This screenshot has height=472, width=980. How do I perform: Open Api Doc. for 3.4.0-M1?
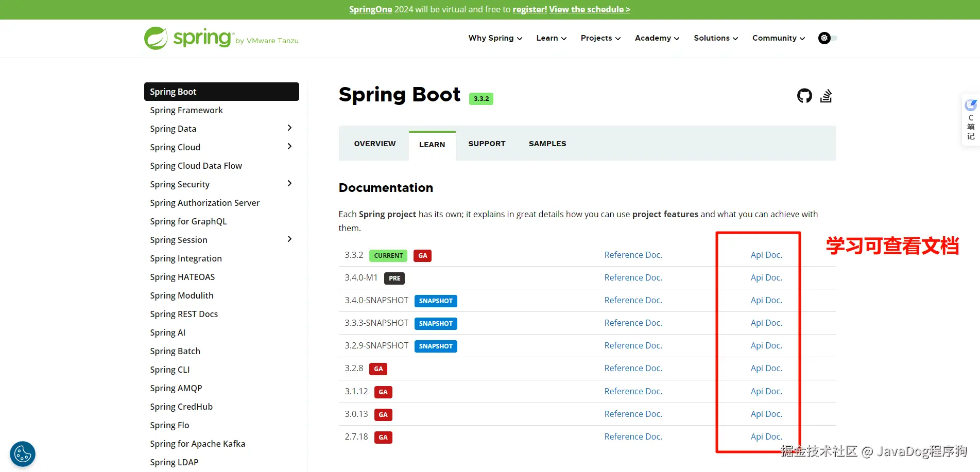coord(766,277)
